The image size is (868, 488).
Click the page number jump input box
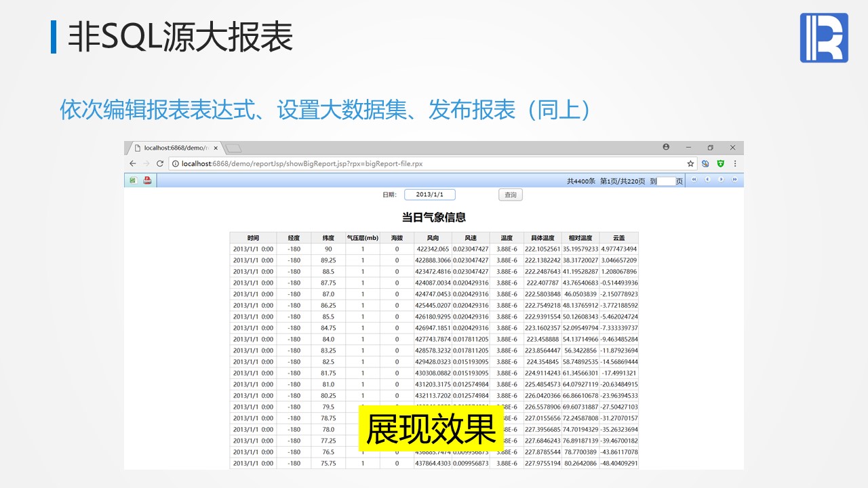(x=667, y=181)
